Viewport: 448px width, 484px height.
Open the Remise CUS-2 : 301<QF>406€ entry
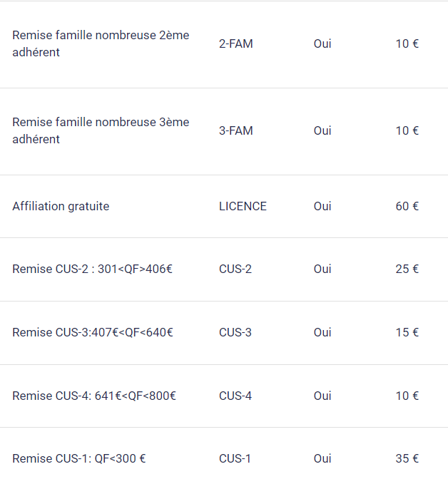pos(224,269)
